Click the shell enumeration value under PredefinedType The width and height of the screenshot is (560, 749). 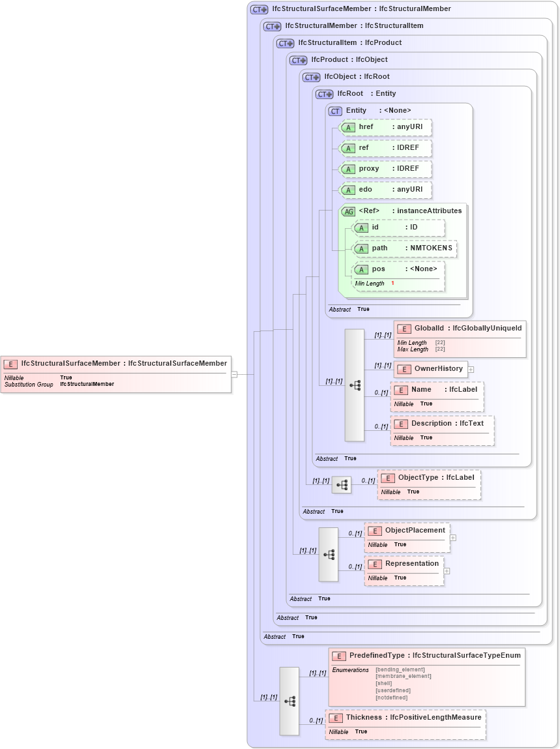pos(385,683)
